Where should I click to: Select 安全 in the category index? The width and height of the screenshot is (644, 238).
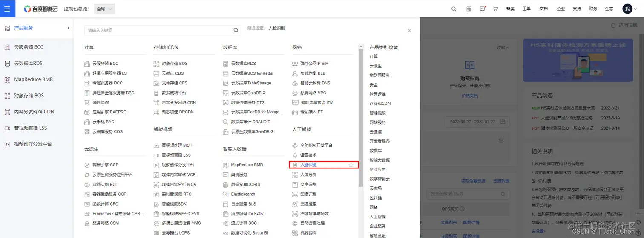[x=374, y=85]
